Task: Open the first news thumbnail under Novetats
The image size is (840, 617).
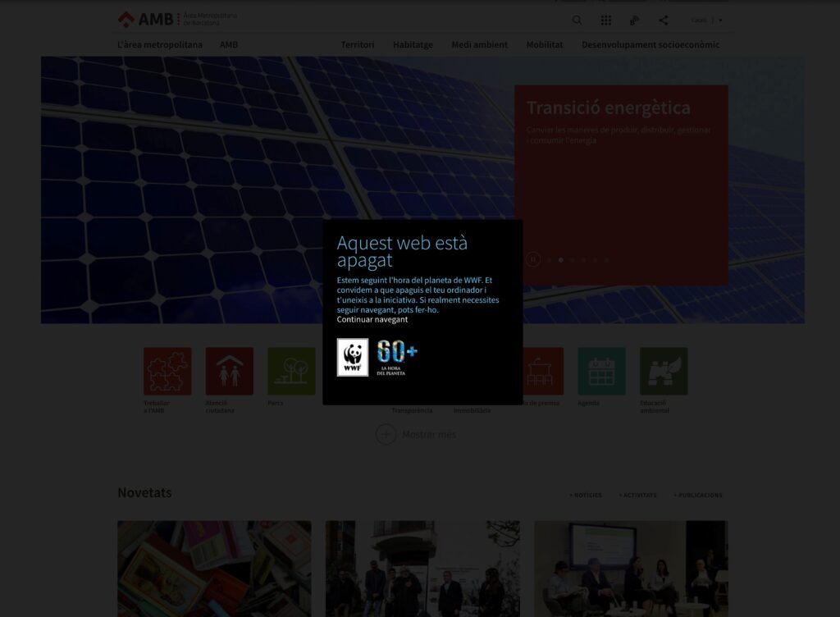Action: (214, 568)
